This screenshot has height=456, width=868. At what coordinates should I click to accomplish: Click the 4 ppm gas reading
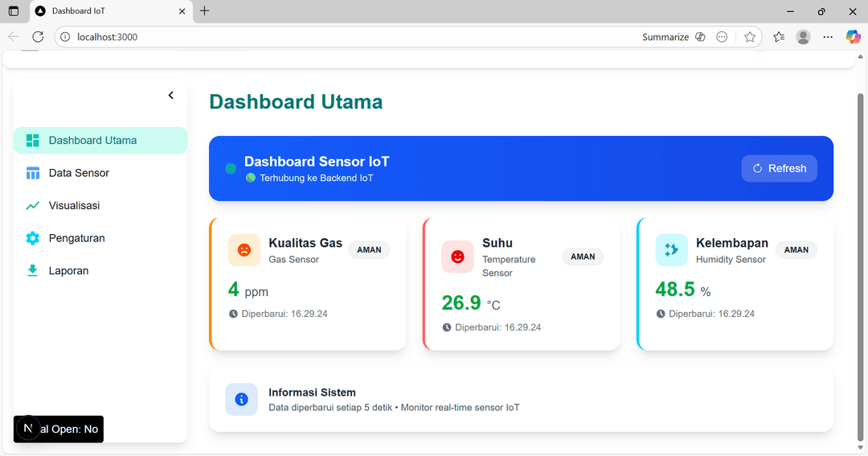click(248, 290)
